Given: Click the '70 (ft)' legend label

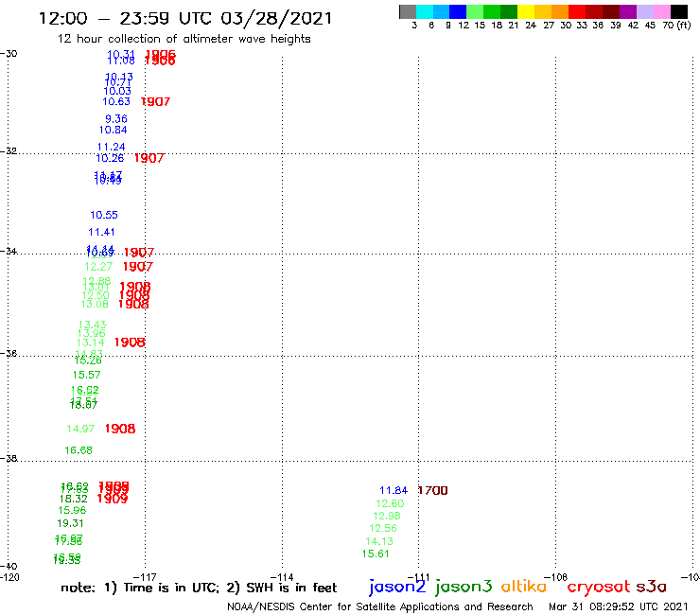Looking at the screenshot, I should [676, 26].
